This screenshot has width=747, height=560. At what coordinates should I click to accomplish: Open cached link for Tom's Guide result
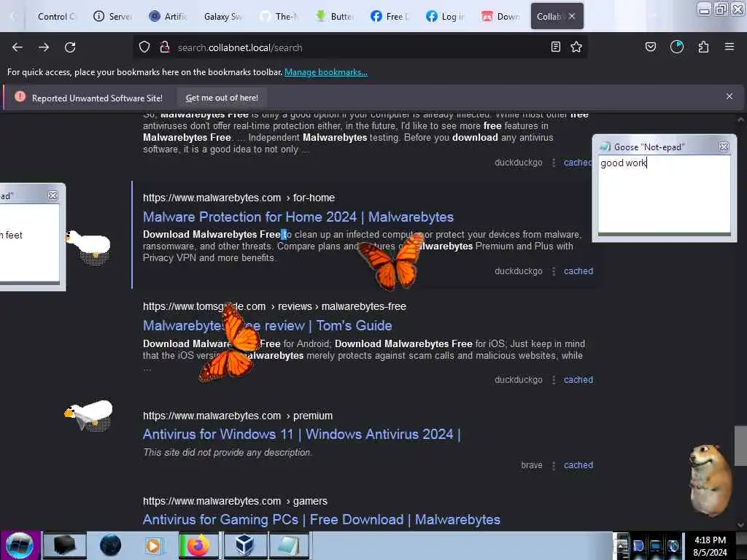(x=578, y=379)
